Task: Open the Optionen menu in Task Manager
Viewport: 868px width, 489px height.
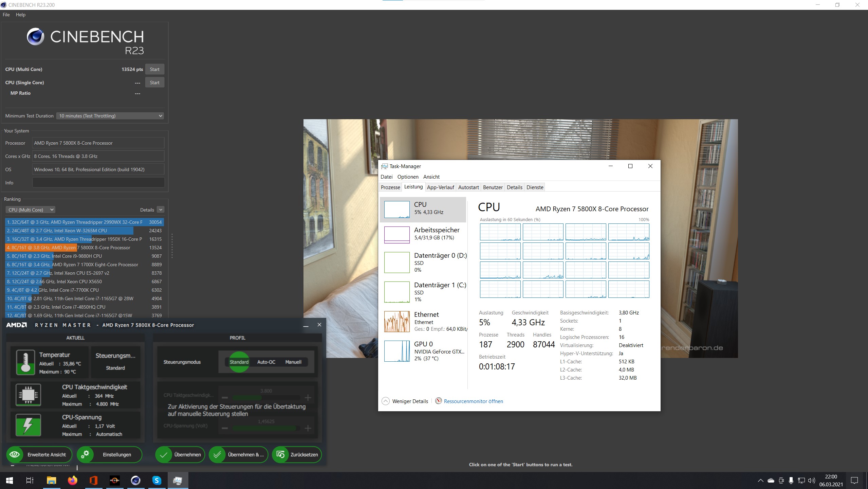Action: pos(408,177)
